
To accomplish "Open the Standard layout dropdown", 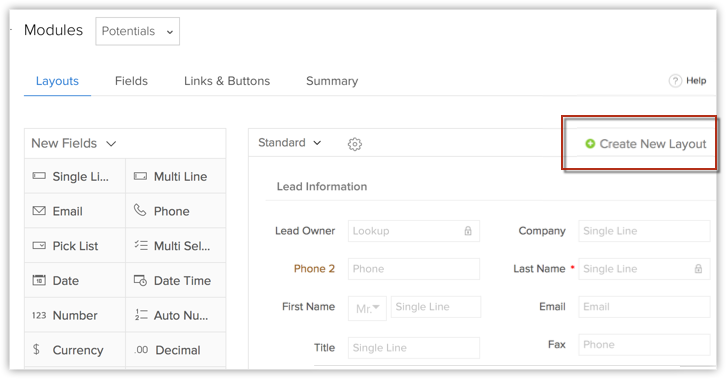I will (x=289, y=143).
